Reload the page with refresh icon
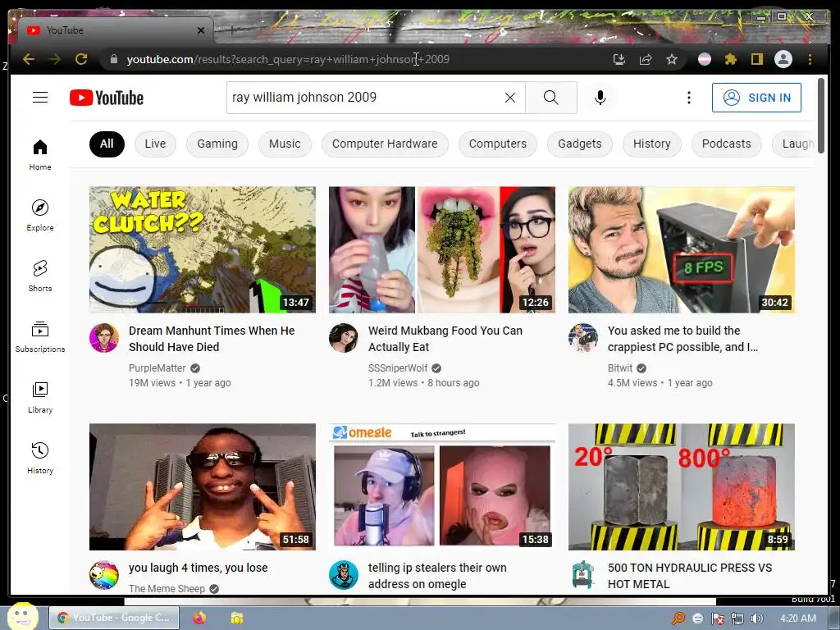840x630 pixels. pos(81,59)
